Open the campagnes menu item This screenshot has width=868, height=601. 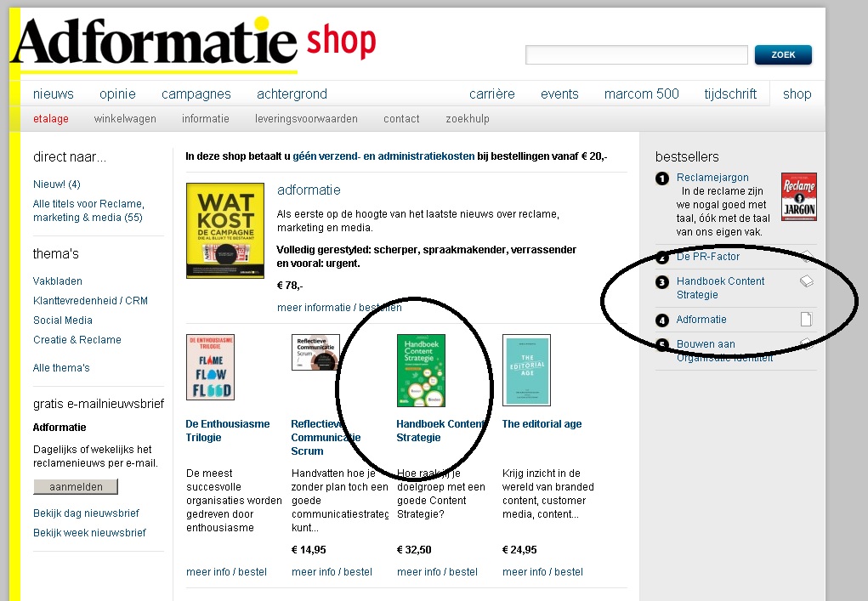click(x=196, y=94)
